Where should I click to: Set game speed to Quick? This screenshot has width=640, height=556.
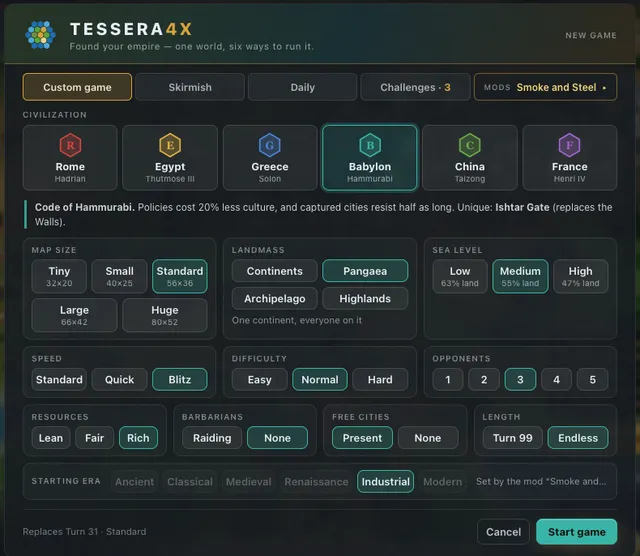tap(119, 379)
